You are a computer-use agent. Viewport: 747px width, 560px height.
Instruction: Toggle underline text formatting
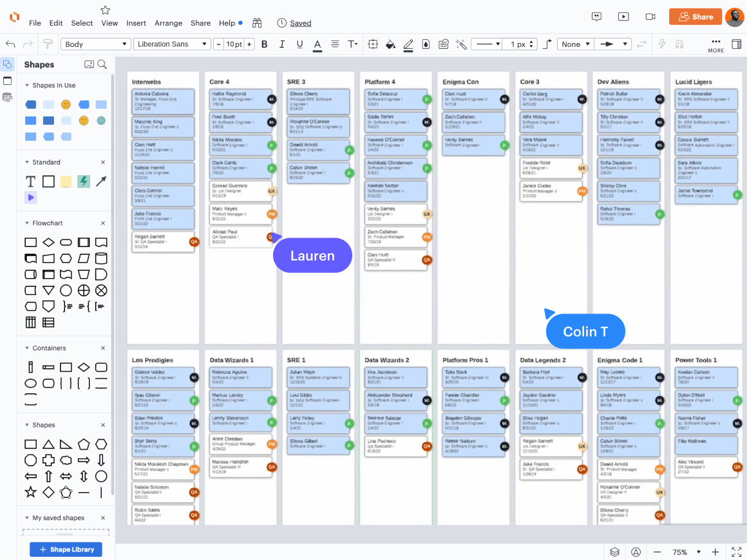(299, 44)
